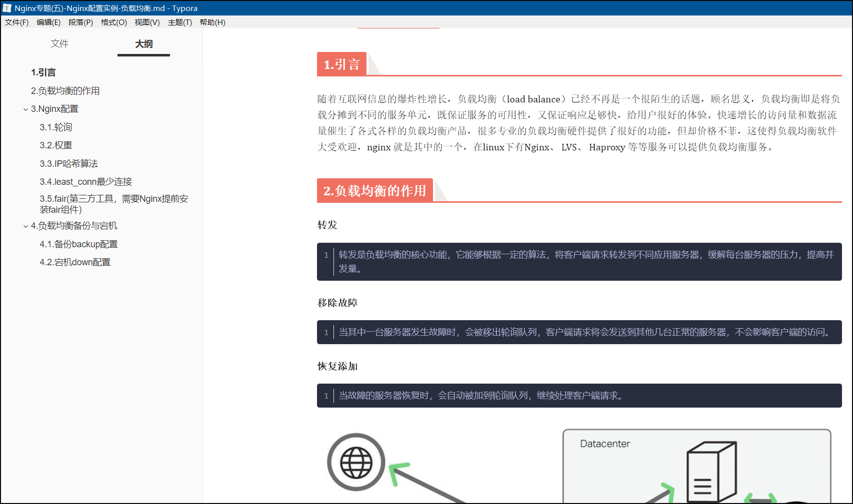853x504 pixels.
Task: Open the 编辑(E) menu
Action: pos(48,22)
